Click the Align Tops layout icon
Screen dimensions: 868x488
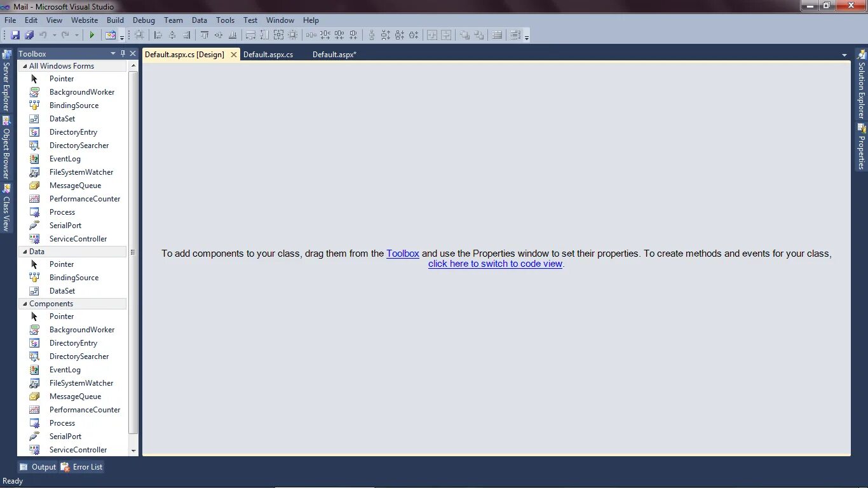click(x=205, y=35)
